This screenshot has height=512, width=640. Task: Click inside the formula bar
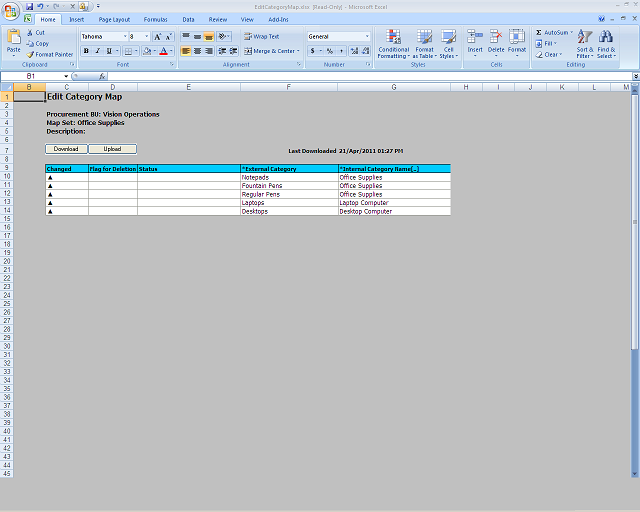click(x=369, y=76)
